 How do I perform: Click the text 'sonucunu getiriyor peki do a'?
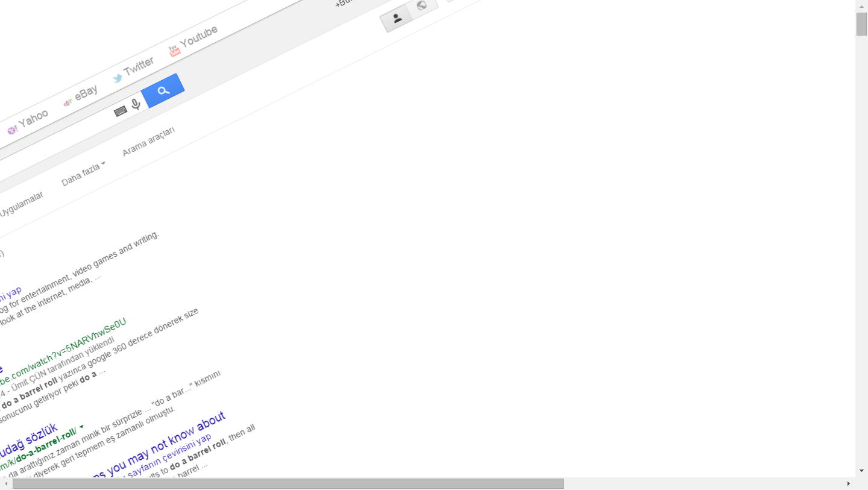pyautogui.click(x=48, y=397)
